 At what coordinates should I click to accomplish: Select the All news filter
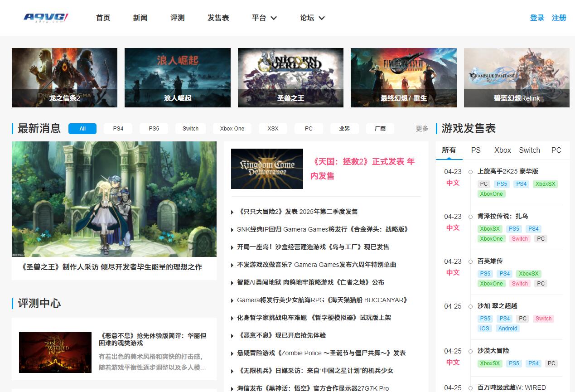(x=82, y=129)
